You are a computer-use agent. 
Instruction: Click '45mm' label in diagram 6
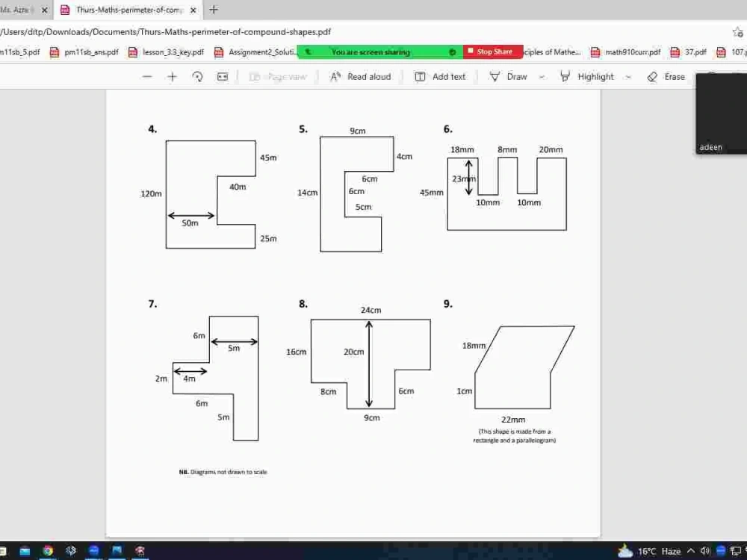pyautogui.click(x=431, y=193)
